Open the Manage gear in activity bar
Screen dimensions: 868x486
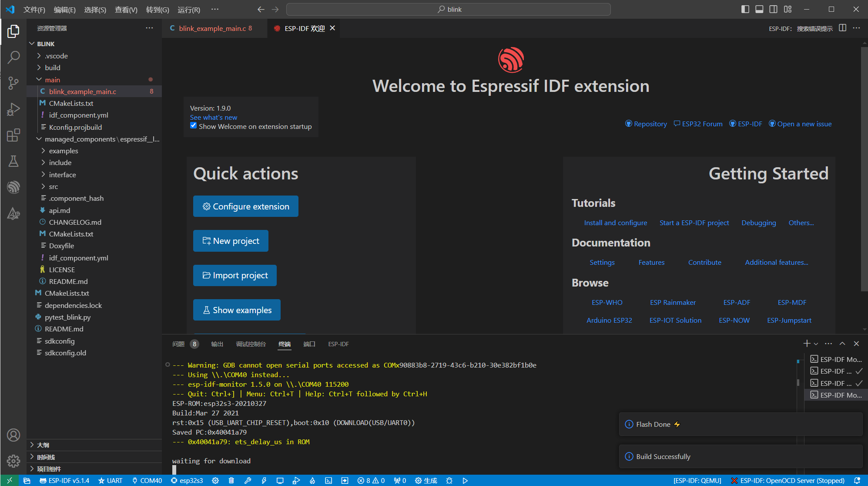click(x=13, y=461)
